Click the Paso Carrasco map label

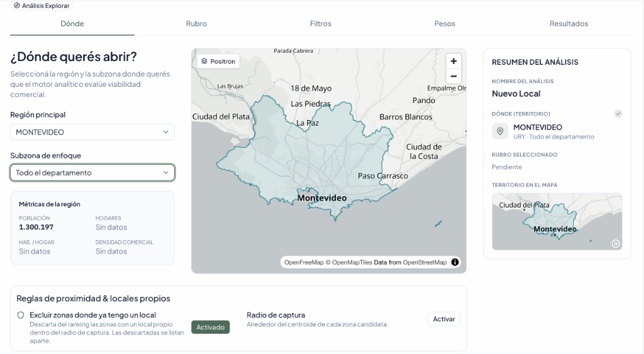coord(383,176)
